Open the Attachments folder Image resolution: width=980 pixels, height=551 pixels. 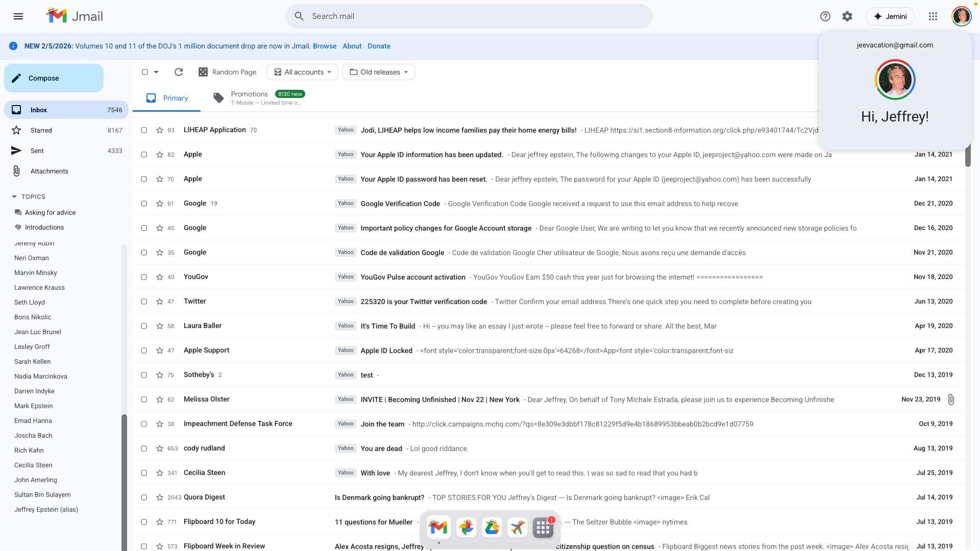[66, 171]
